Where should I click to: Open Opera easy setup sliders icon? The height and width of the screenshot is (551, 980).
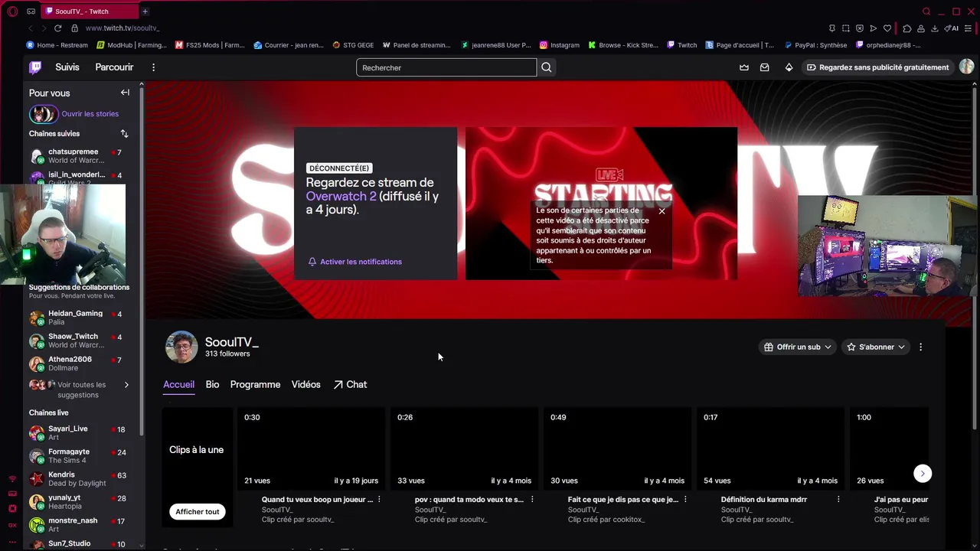(968, 28)
